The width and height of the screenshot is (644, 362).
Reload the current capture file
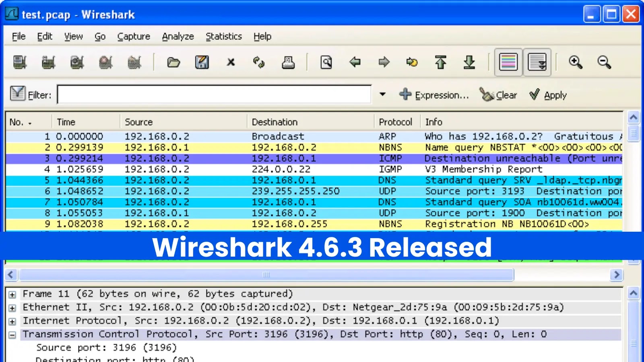click(259, 62)
